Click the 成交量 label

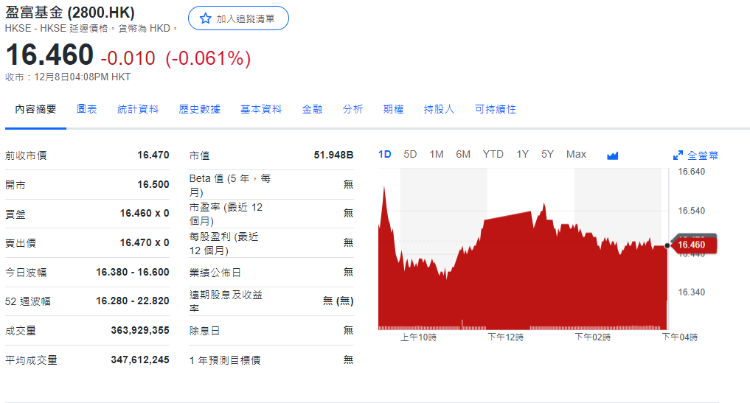tap(21, 331)
